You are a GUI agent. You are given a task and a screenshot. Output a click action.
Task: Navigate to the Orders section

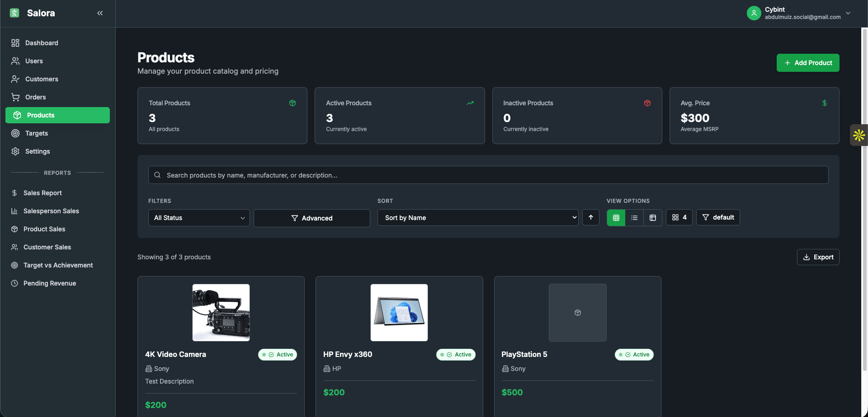36,97
